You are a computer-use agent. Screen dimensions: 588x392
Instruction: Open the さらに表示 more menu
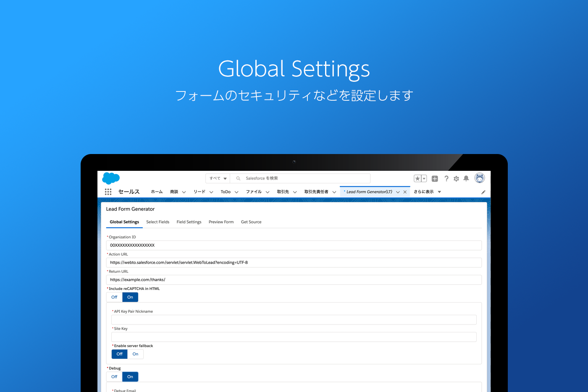click(x=428, y=192)
